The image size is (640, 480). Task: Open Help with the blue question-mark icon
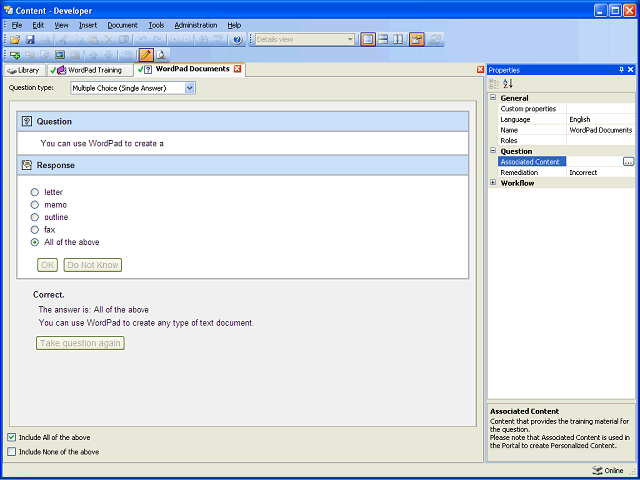point(238,40)
